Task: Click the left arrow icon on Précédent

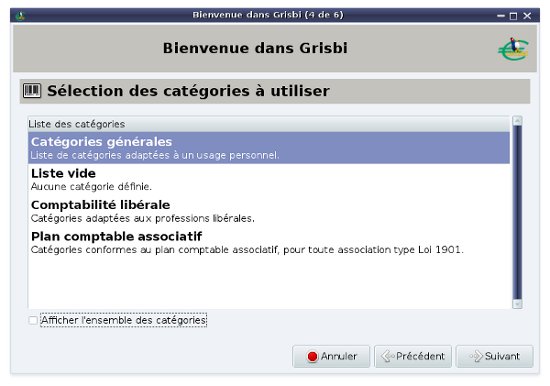Action: coord(388,357)
